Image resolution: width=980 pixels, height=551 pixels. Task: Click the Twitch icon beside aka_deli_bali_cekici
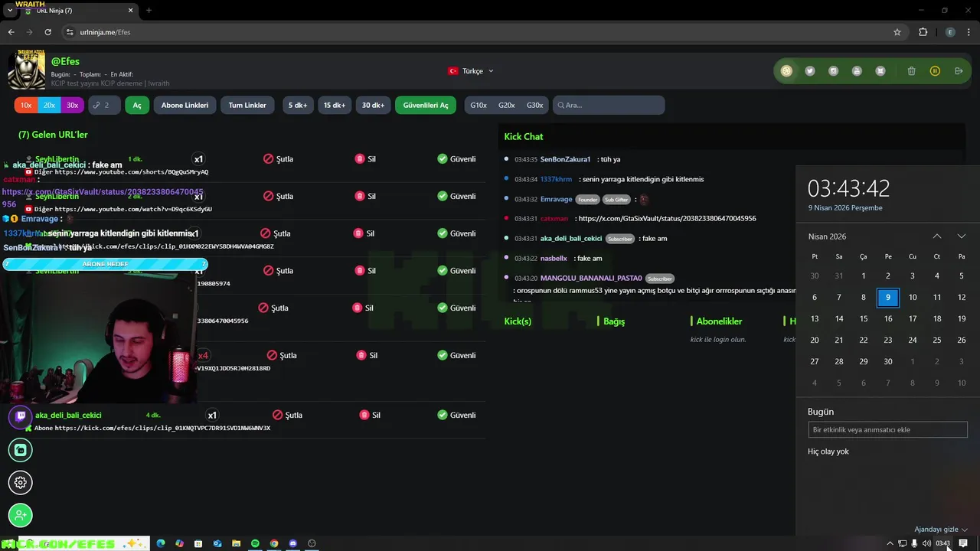click(20, 416)
